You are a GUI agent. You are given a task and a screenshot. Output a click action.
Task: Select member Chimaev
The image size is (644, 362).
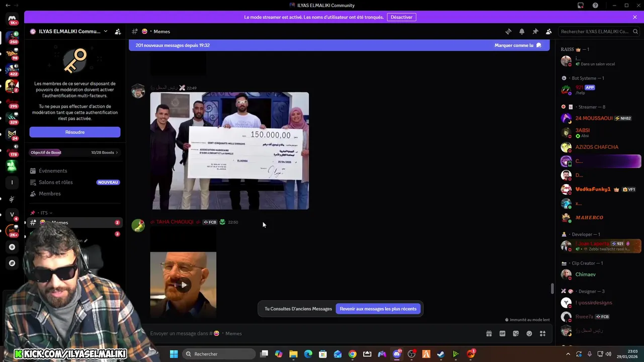(x=601, y=275)
